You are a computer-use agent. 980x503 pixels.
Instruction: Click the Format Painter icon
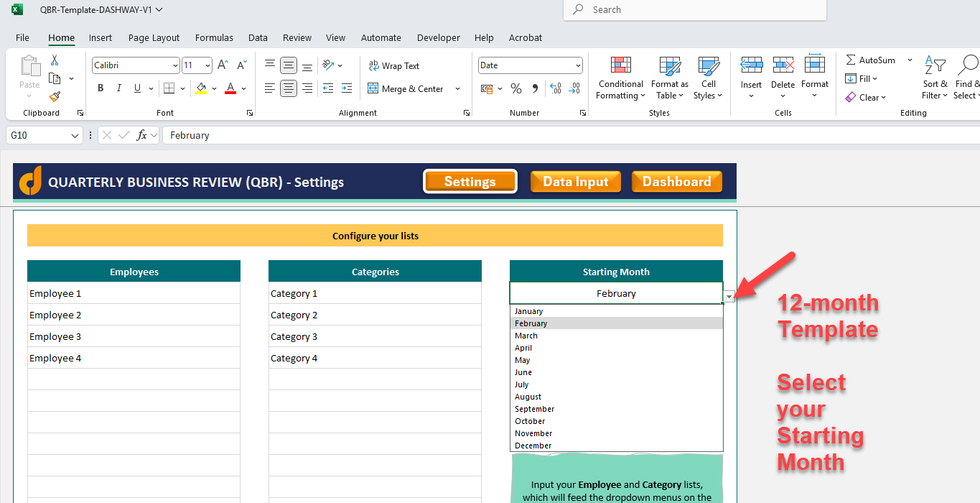[x=54, y=96]
